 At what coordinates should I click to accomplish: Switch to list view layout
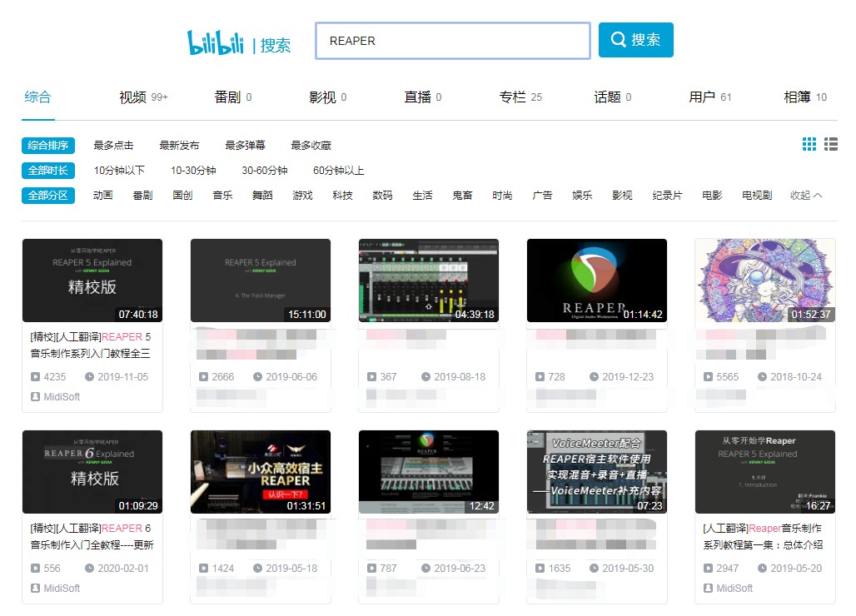pos(831,144)
